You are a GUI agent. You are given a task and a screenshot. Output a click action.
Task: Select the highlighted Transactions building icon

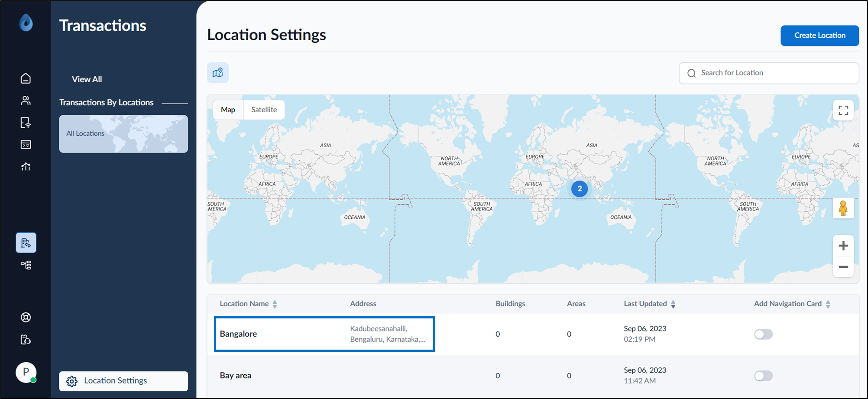point(26,243)
